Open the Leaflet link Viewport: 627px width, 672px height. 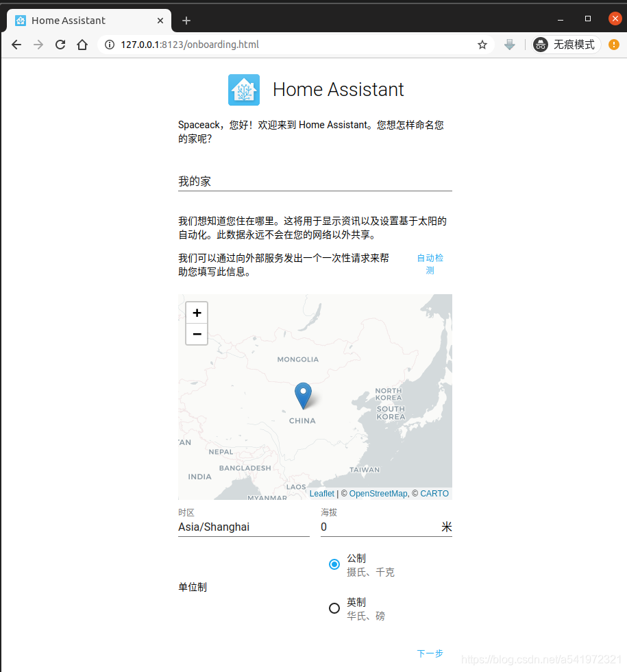[x=321, y=494]
